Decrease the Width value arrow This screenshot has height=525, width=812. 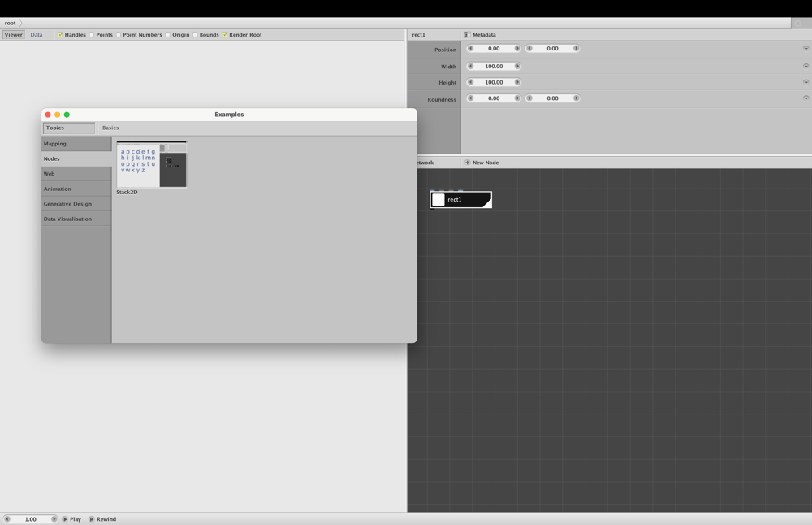tap(471, 67)
